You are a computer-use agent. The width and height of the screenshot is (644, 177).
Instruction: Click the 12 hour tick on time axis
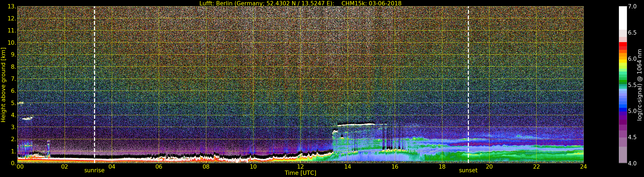click(x=300, y=167)
